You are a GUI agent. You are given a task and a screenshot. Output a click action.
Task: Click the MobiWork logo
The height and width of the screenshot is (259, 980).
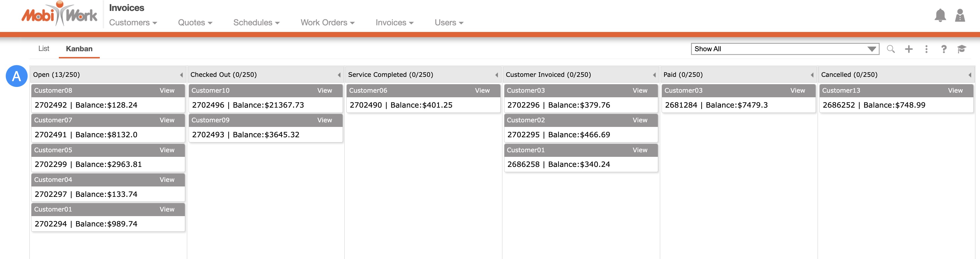[59, 14]
